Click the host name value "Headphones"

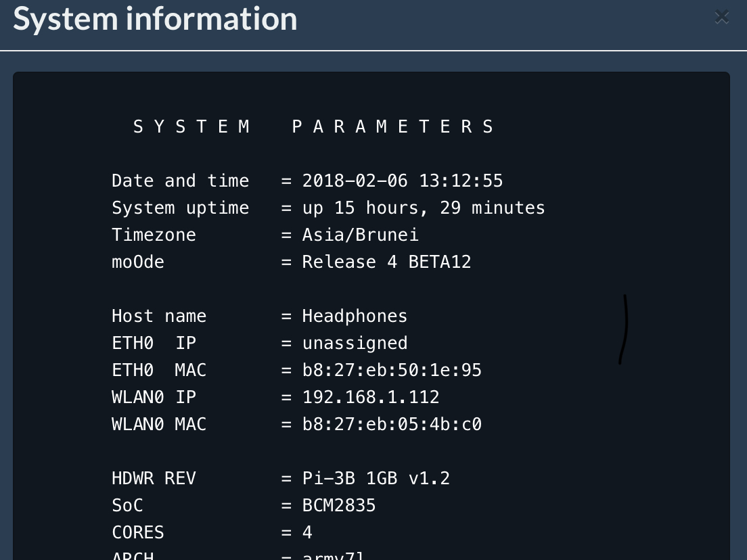click(x=355, y=317)
